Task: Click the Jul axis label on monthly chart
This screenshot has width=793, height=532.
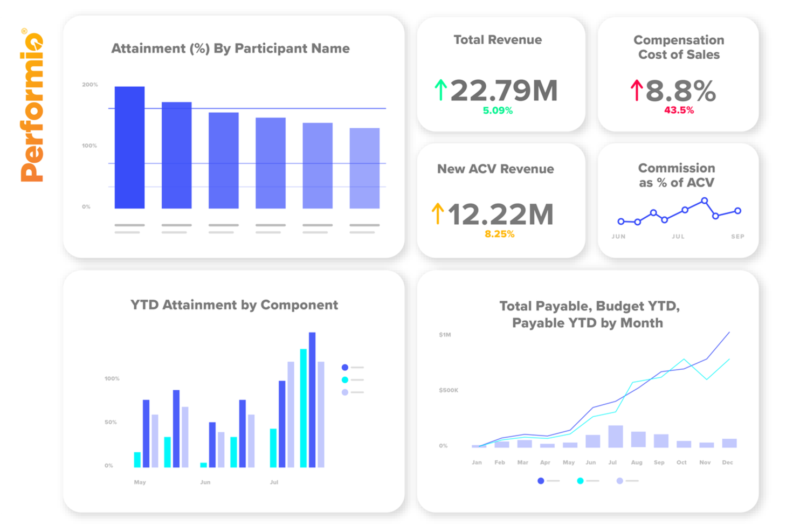Action: (613, 462)
